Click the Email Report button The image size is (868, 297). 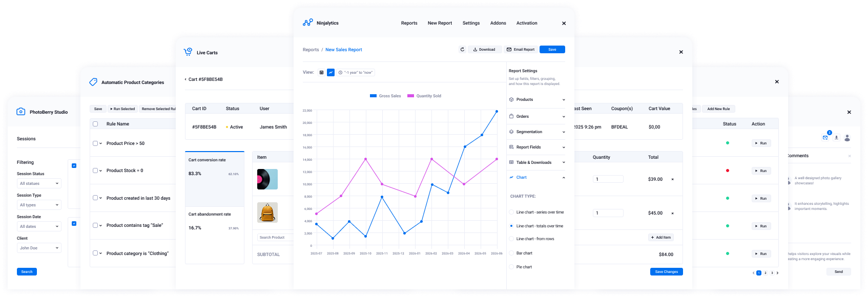(521, 50)
